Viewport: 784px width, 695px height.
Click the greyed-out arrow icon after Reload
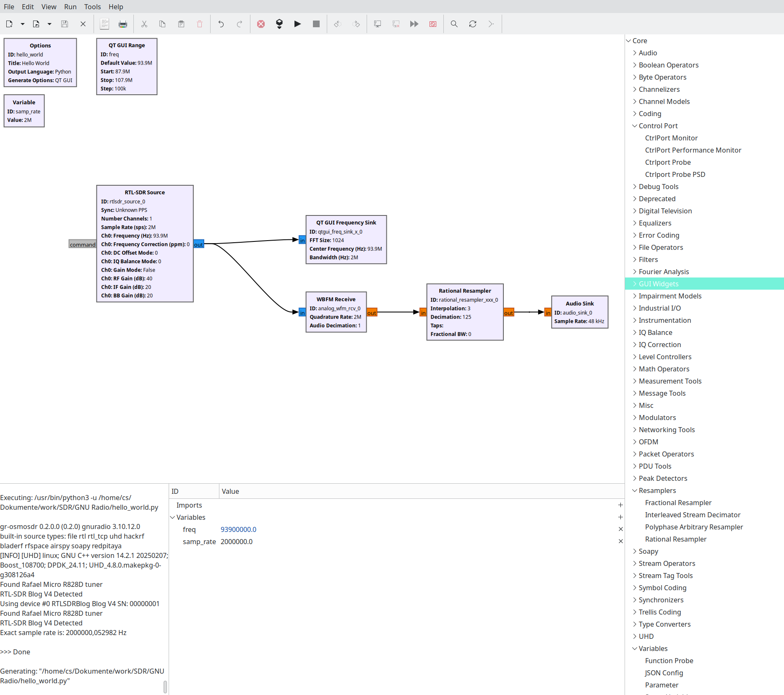[491, 24]
